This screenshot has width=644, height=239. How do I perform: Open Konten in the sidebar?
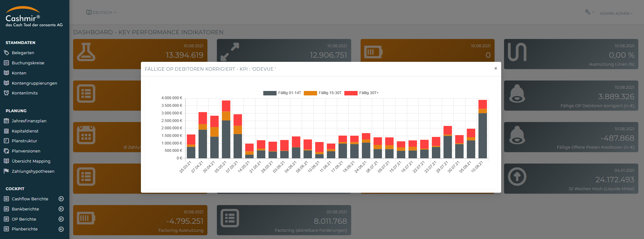(19, 73)
